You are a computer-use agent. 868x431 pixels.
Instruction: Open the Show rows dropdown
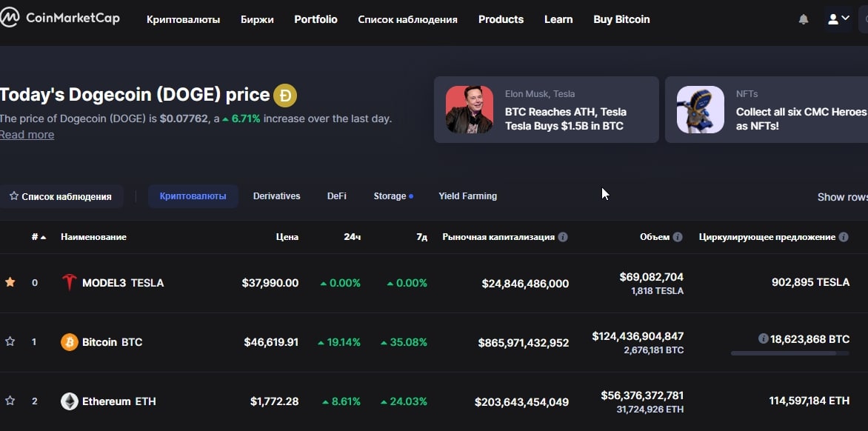click(843, 197)
